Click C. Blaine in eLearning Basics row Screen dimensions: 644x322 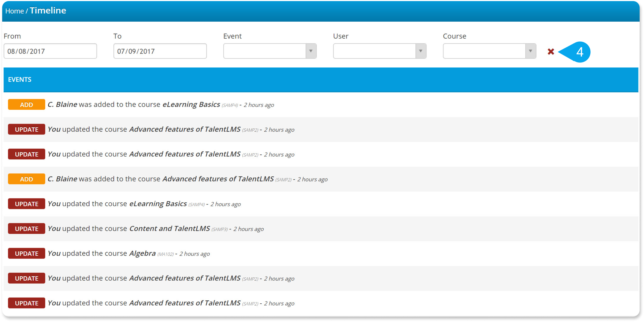coord(62,104)
